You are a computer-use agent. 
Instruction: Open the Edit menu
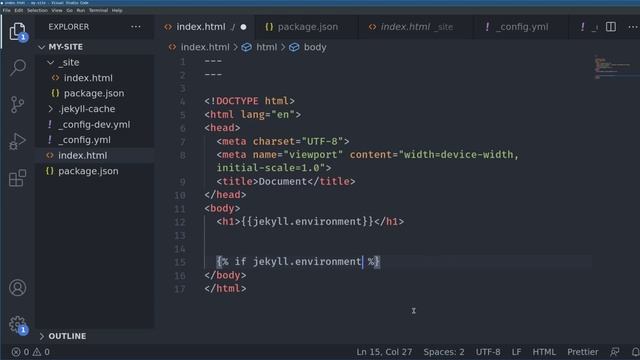point(19,11)
